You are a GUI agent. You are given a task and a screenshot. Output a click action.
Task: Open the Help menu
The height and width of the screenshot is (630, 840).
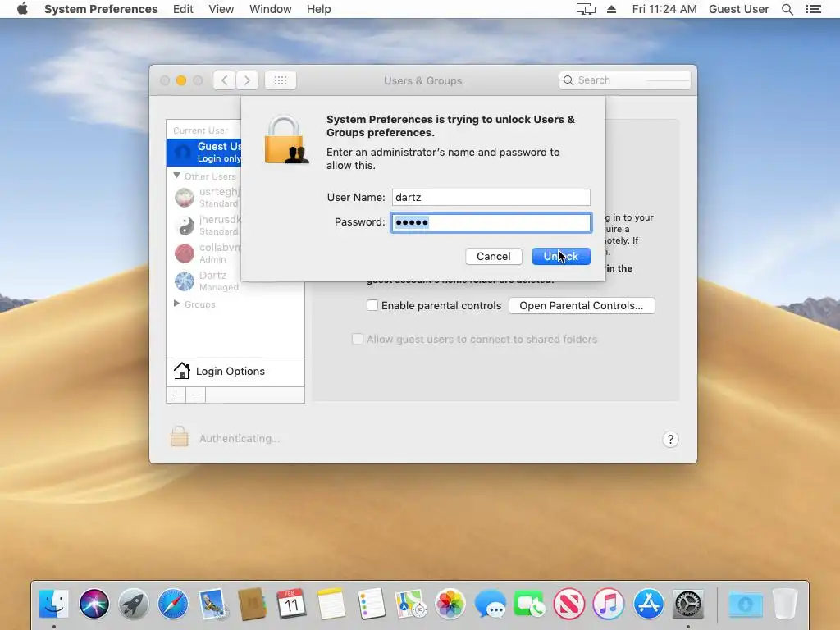coord(319,9)
